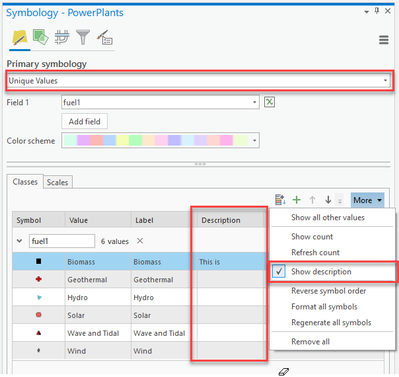Click the Label column header
Screen dimensions: 399x377
(161, 220)
